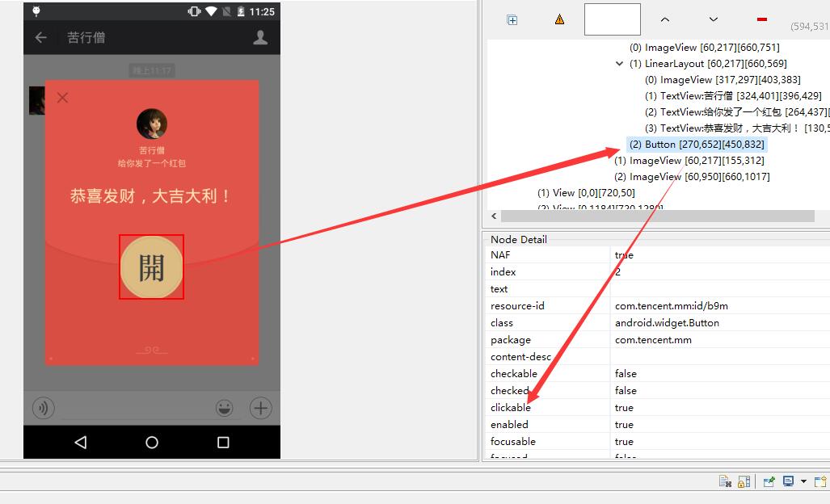Tap the sender avatar on red envelope
The width and height of the screenshot is (830, 504).
coord(152,124)
